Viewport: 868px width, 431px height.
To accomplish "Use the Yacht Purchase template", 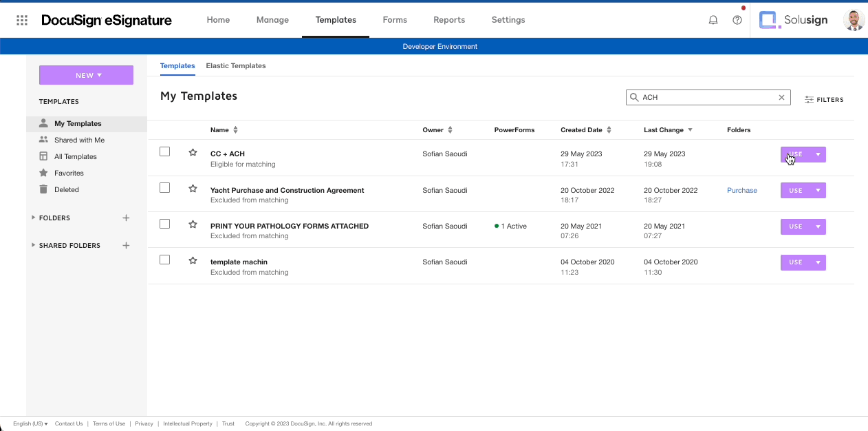I will pyautogui.click(x=796, y=191).
